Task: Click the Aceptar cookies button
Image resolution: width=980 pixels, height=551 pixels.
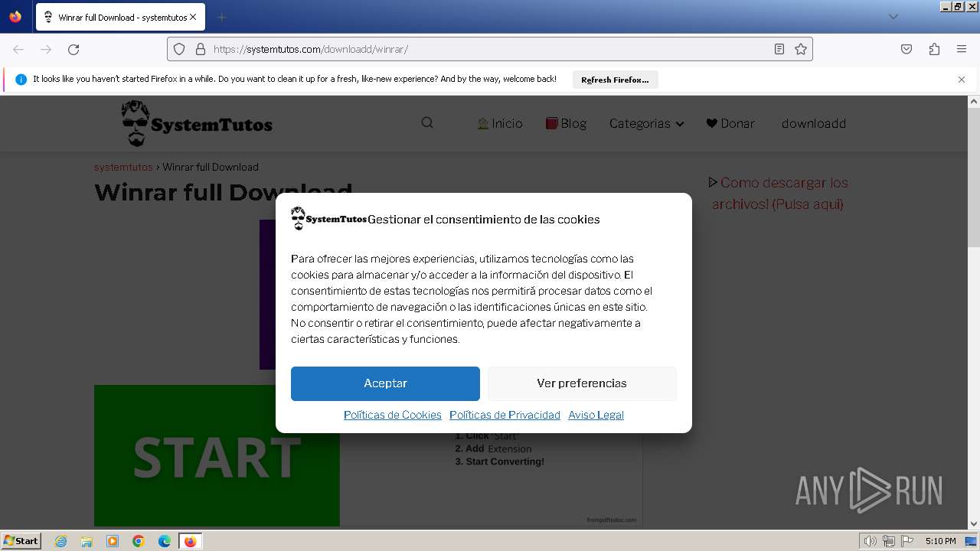Action: (385, 383)
